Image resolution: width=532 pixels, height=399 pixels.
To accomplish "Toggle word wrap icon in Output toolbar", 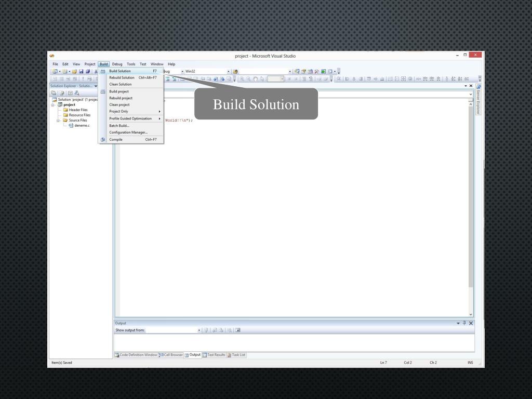I will coord(238,330).
